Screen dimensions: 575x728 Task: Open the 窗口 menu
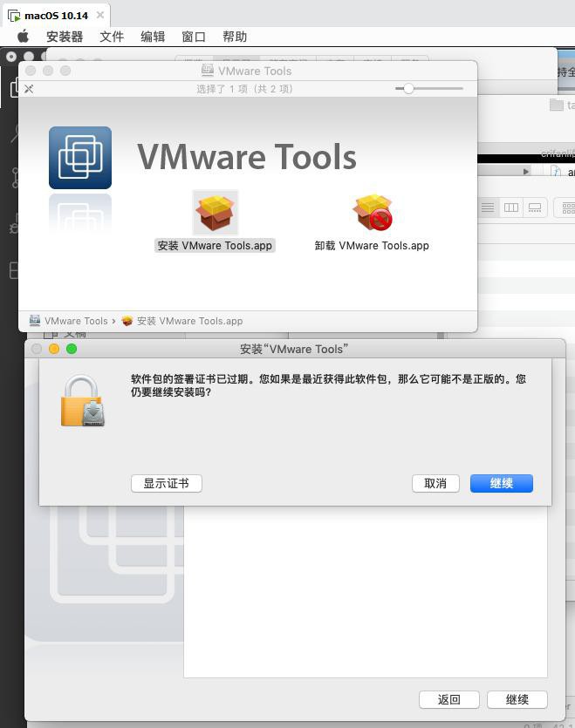[194, 37]
